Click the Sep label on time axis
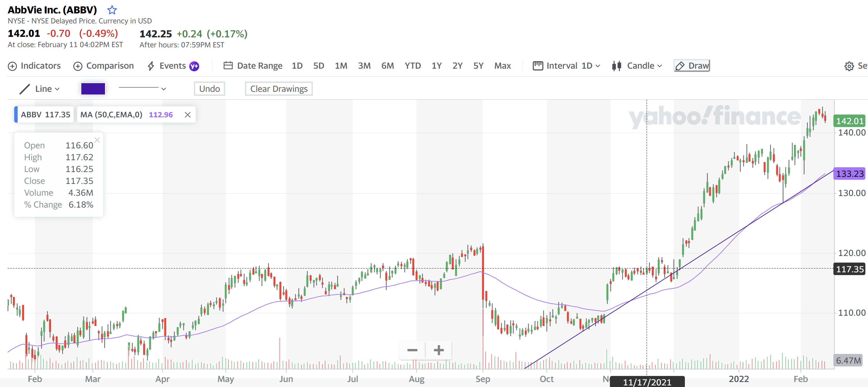Screen dimensions: 868x387 (483, 379)
